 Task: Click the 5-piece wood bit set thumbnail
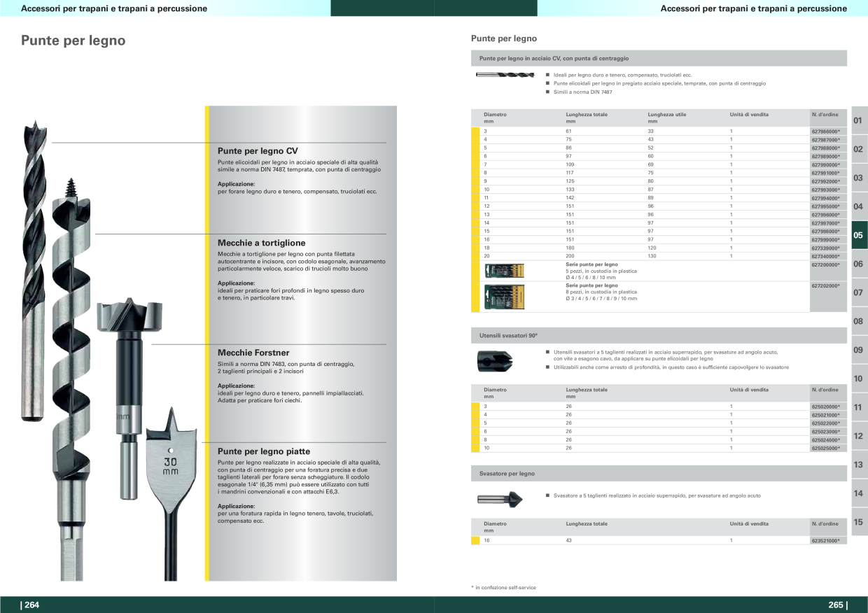point(505,271)
